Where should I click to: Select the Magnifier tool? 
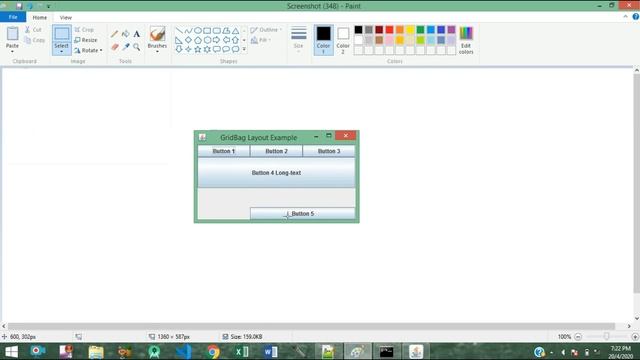(136, 47)
